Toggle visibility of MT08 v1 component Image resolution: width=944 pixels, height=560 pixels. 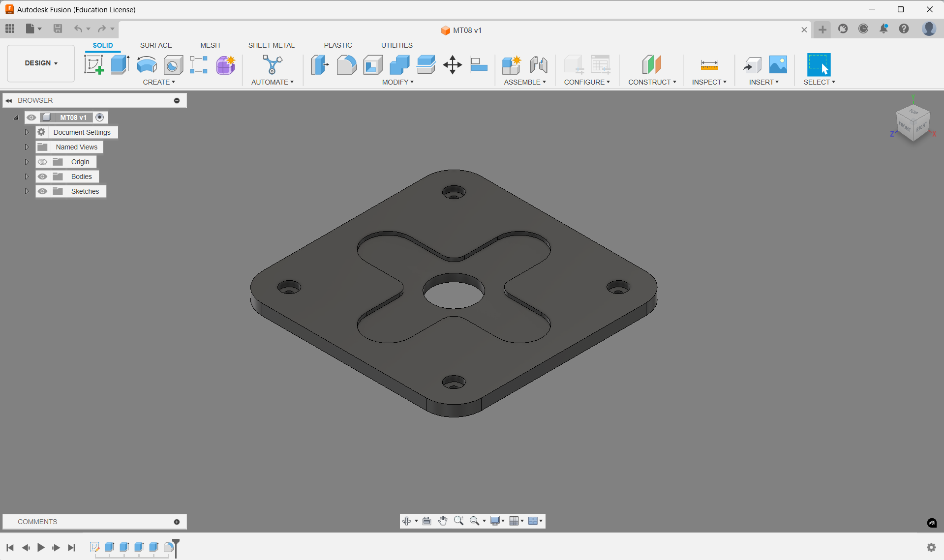(31, 118)
